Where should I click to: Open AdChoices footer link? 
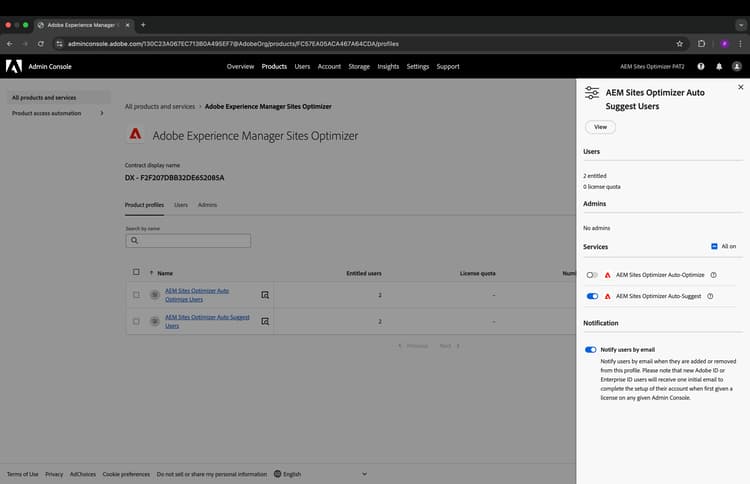point(83,474)
